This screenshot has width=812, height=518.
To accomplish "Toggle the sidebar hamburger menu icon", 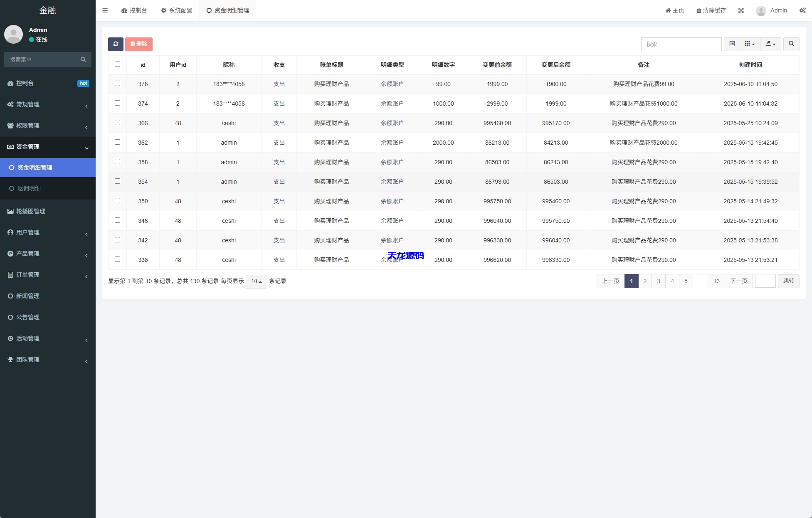I will coord(105,10).
